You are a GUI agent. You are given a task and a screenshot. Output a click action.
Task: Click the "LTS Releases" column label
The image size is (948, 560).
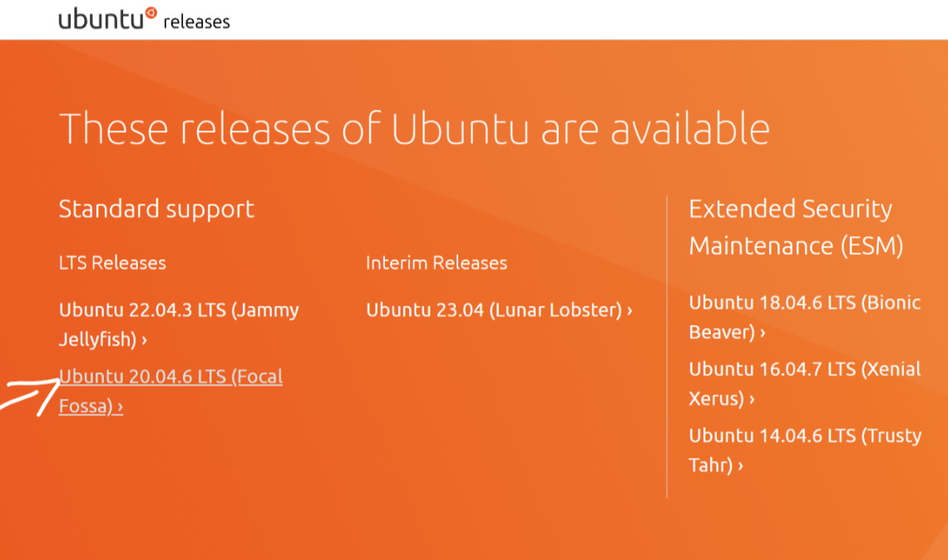[112, 263]
